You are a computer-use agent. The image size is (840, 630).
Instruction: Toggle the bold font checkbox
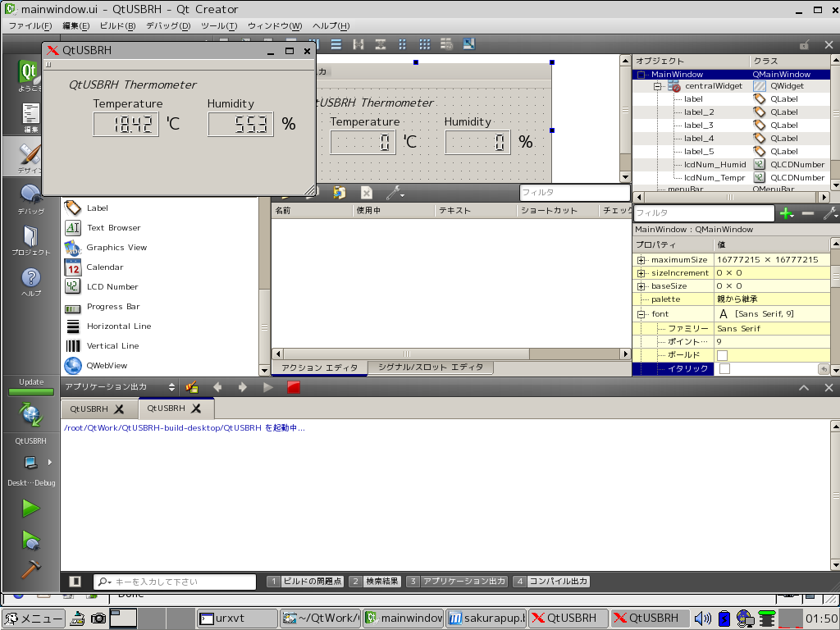pos(722,355)
